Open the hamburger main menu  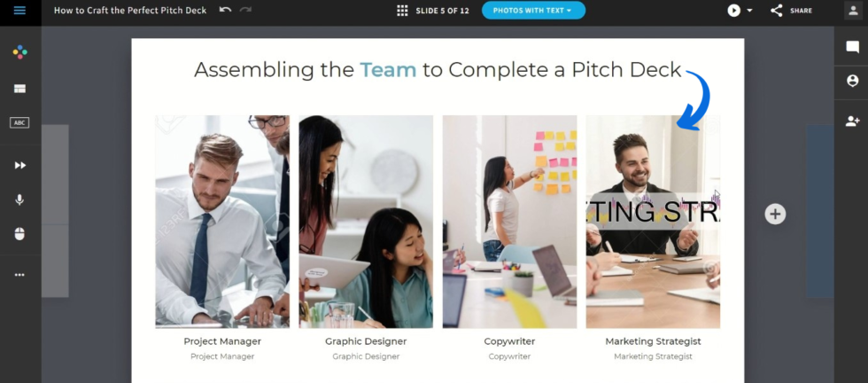tap(19, 11)
